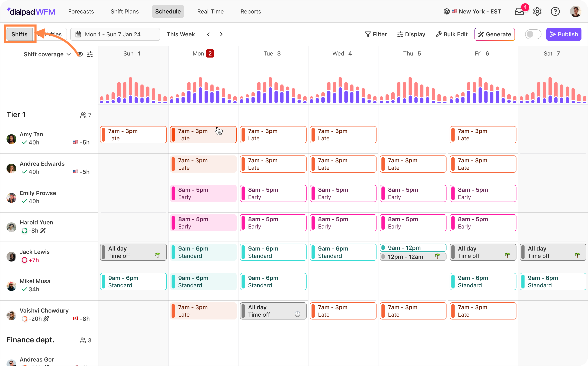Image resolution: width=588 pixels, height=366 pixels.
Task: Open the Mon 1 - Sun 7 Jan 24 date picker
Action: 115,34
